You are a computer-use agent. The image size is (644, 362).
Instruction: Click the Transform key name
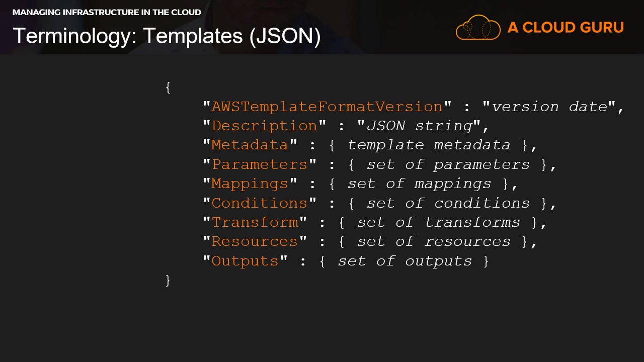tap(255, 222)
